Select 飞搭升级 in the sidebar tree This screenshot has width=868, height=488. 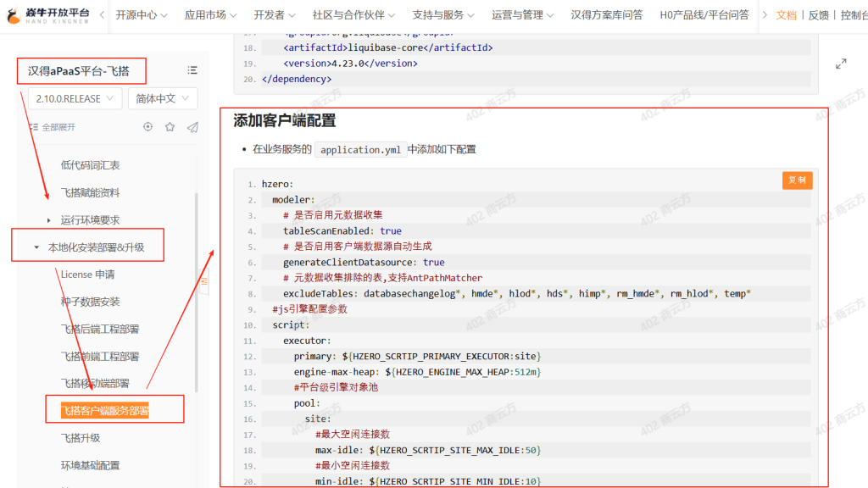[81, 438]
